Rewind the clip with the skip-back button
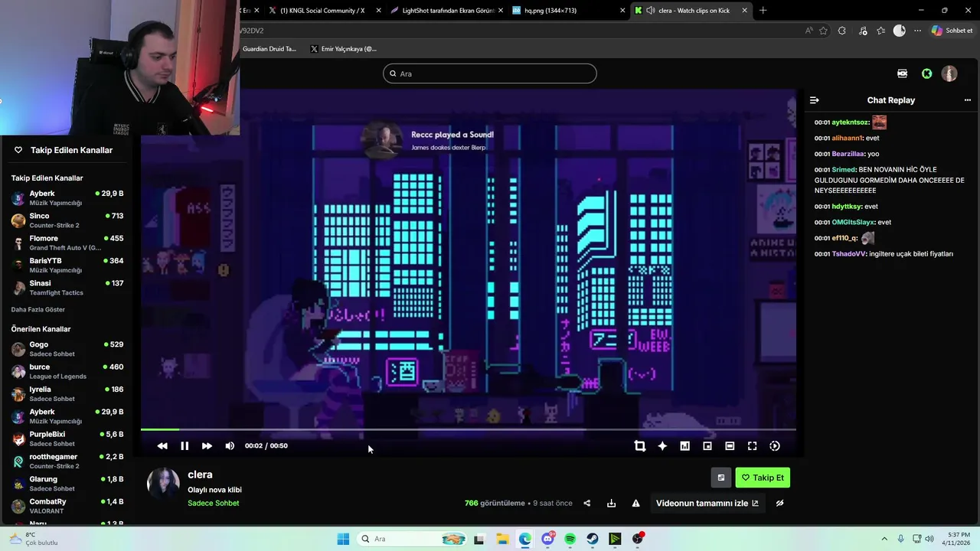The width and height of the screenshot is (980, 551). (162, 446)
